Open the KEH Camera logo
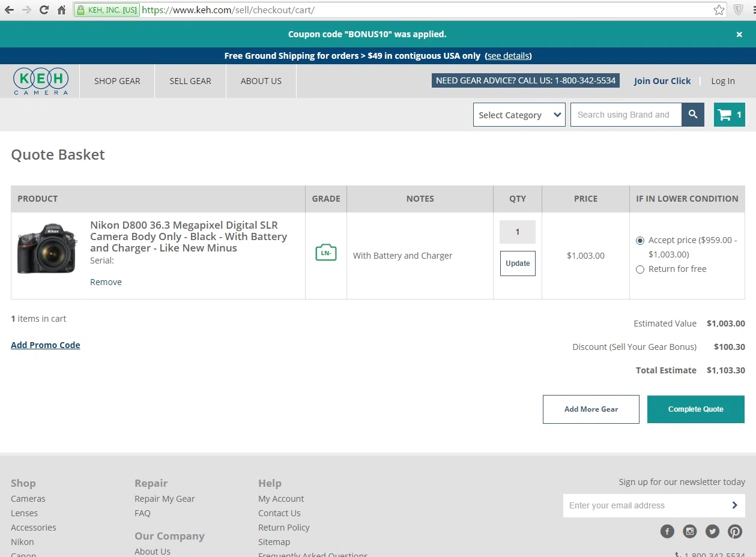The width and height of the screenshot is (756, 557). tap(41, 81)
